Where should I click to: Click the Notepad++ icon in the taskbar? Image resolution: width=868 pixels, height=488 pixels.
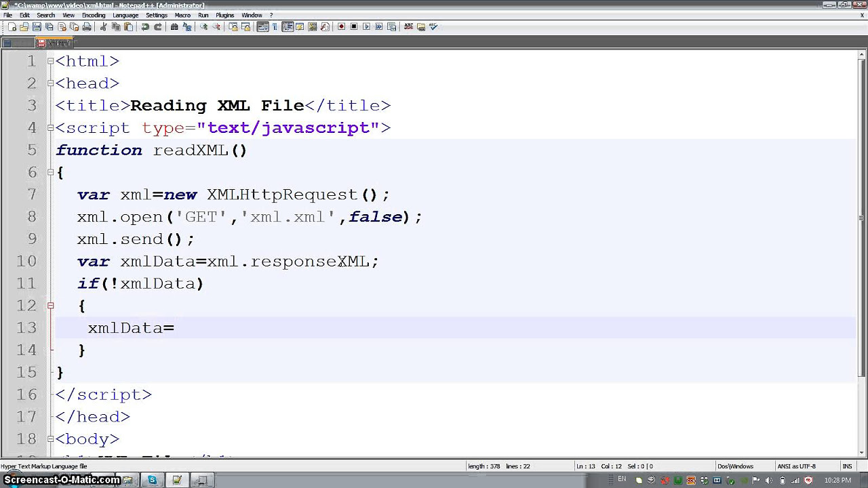click(177, 480)
